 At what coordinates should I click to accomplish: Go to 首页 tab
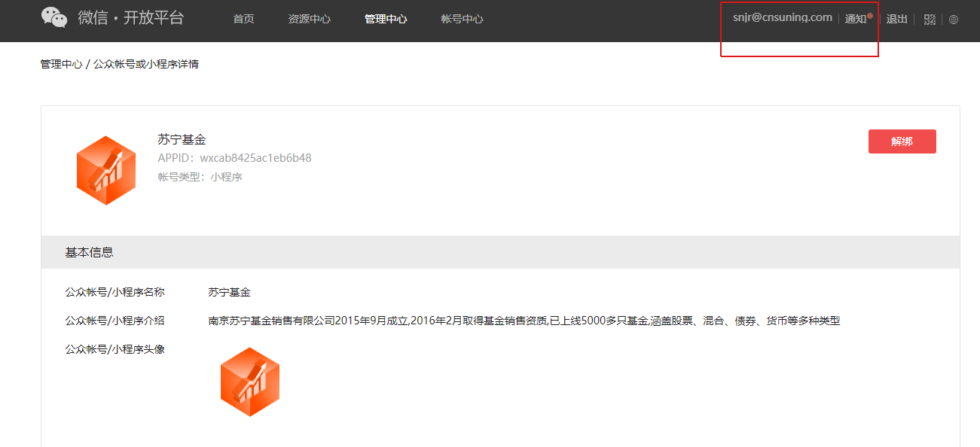coord(244,19)
